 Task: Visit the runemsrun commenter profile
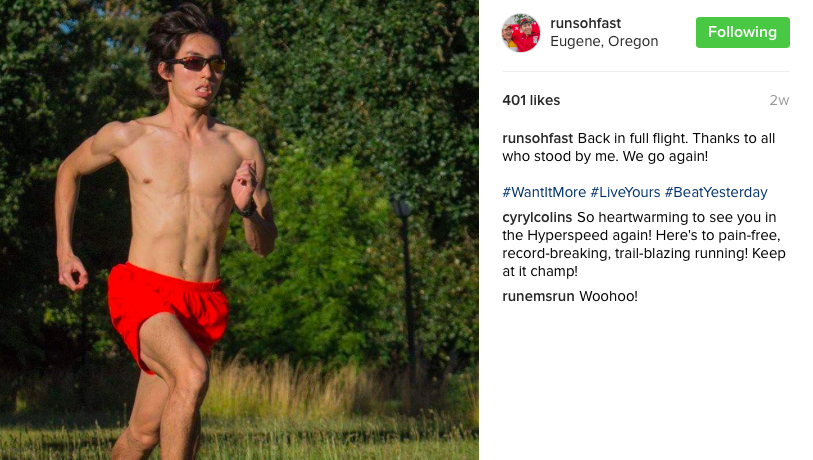tap(538, 297)
